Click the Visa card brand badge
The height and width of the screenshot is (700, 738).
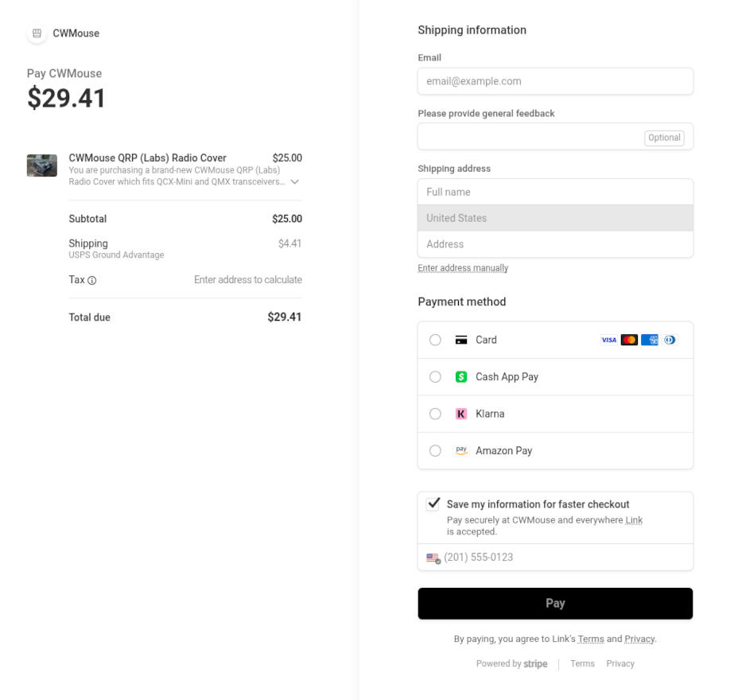(608, 340)
